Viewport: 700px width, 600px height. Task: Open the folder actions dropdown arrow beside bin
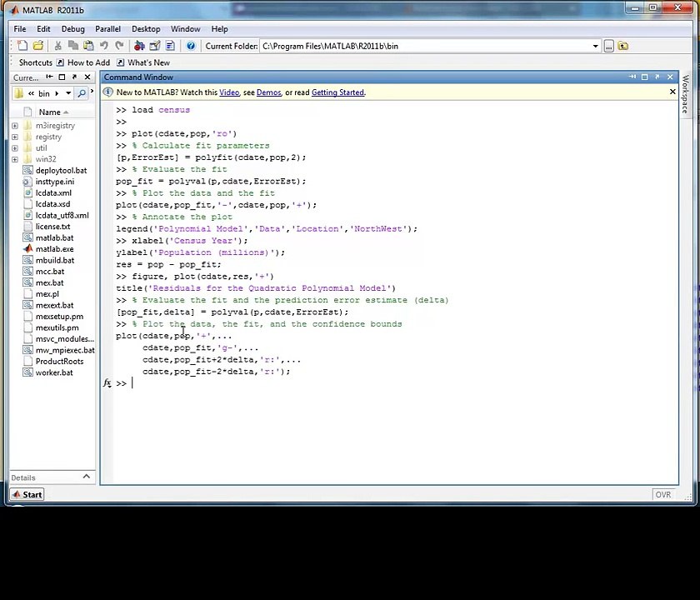[x=68, y=93]
